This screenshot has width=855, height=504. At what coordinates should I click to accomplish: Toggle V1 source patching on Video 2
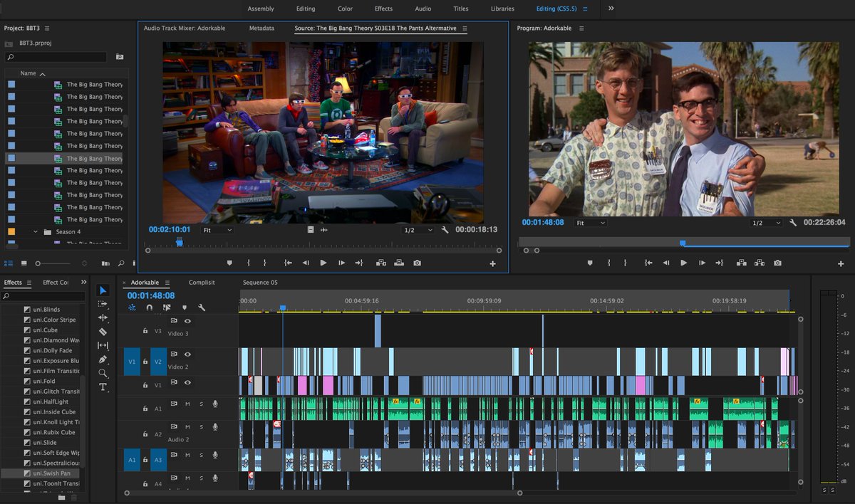click(132, 362)
